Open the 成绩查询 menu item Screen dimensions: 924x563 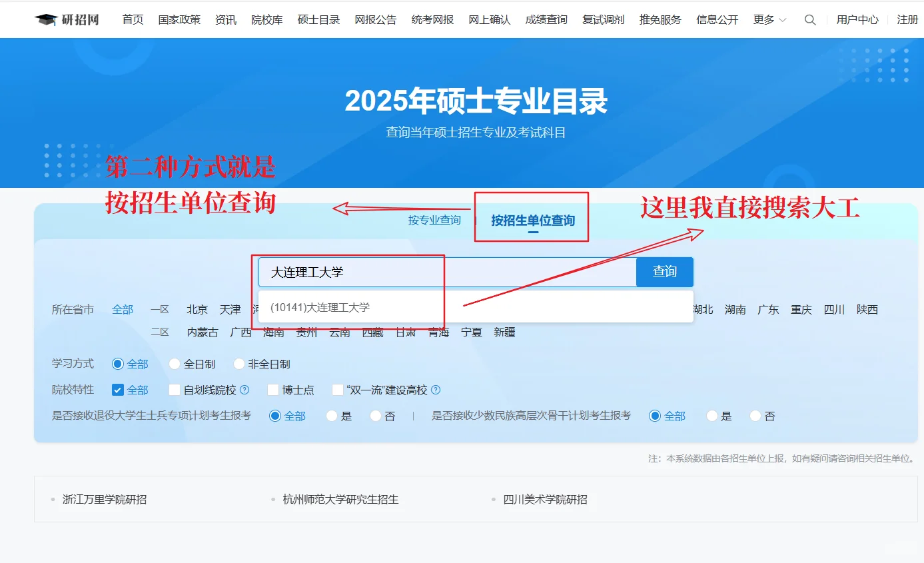point(546,20)
